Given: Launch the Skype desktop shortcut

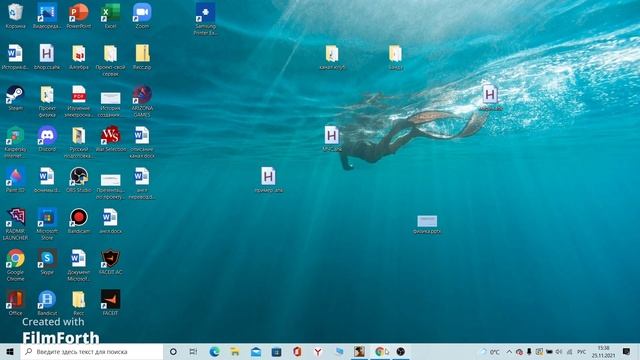Looking at the screenshot, I should click(x=47, y=262).
